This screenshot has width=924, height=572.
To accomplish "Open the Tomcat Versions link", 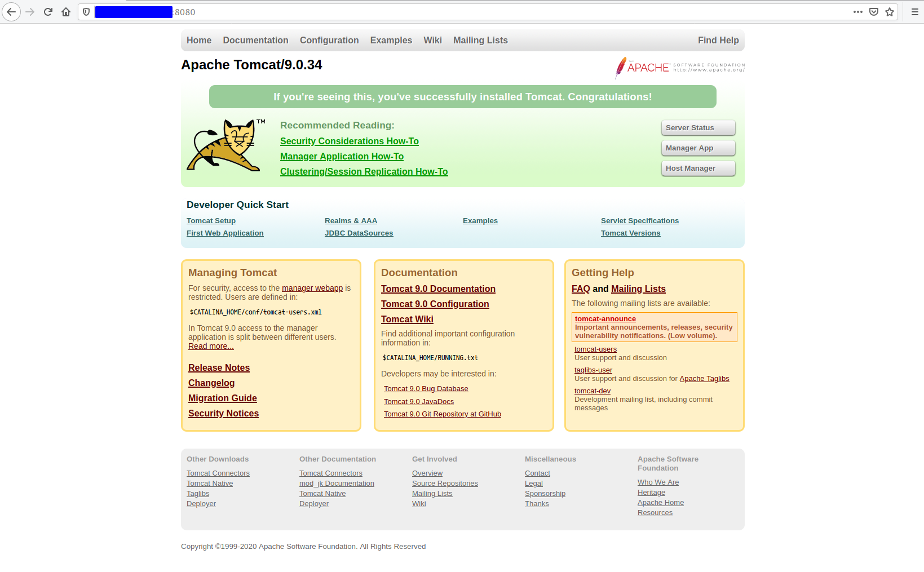I will coord(630,233).
